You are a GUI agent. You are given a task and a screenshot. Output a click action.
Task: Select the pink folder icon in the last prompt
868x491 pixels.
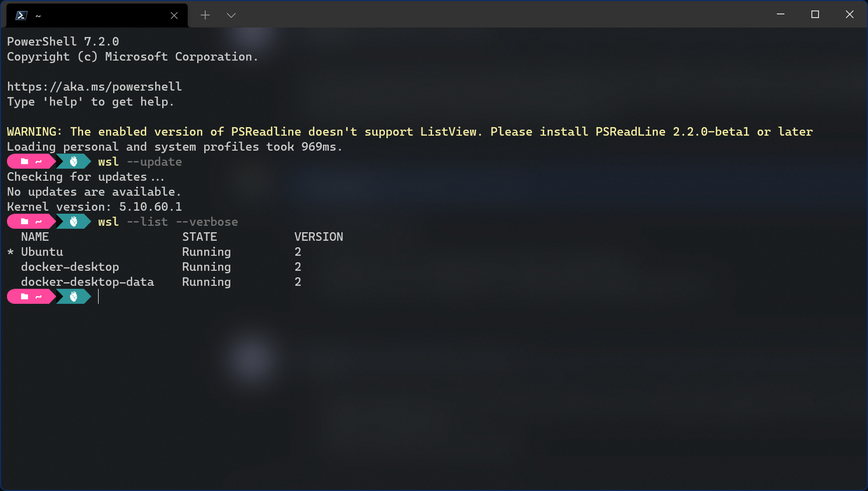(x=25, y=296)
